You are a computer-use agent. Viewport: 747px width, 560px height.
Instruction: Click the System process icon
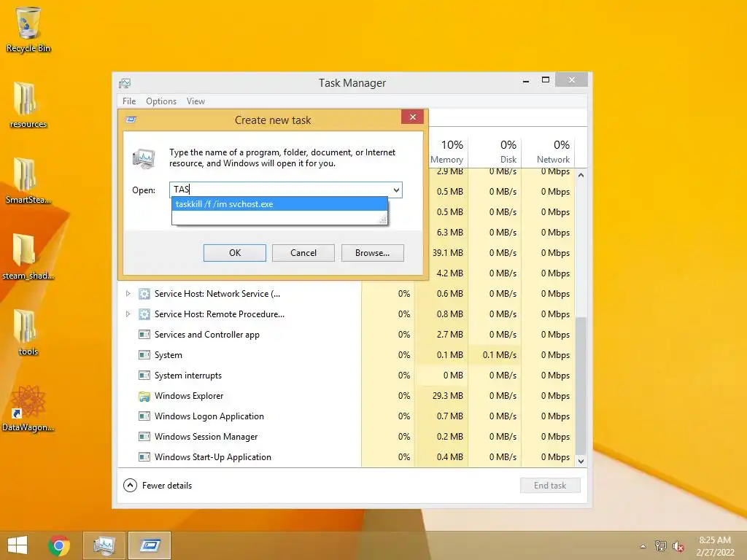pyautogui.click(x=144, y=355)
